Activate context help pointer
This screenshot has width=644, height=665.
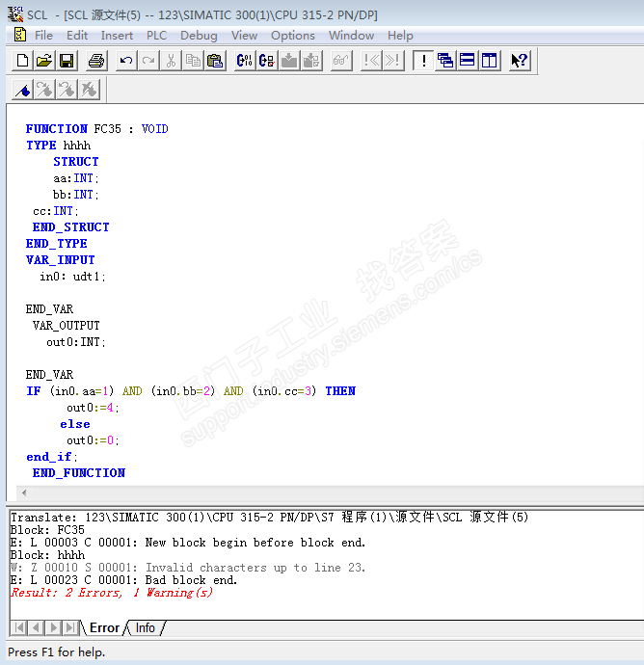coord(520,61)
